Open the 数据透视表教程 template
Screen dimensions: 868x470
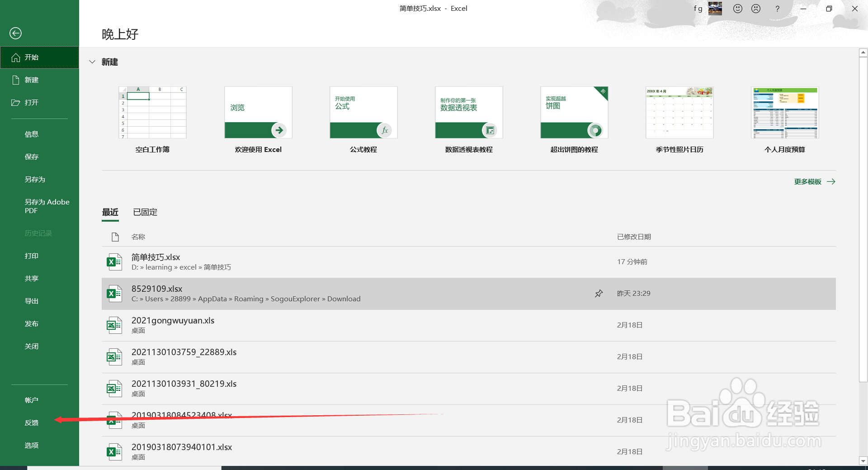(x=469, y=120)
